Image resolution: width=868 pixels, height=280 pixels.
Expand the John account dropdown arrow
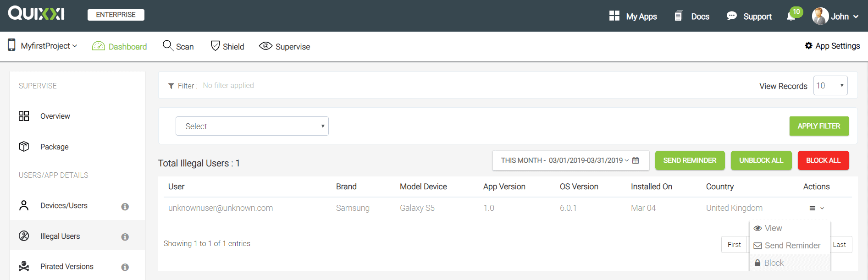click(856, 16)
